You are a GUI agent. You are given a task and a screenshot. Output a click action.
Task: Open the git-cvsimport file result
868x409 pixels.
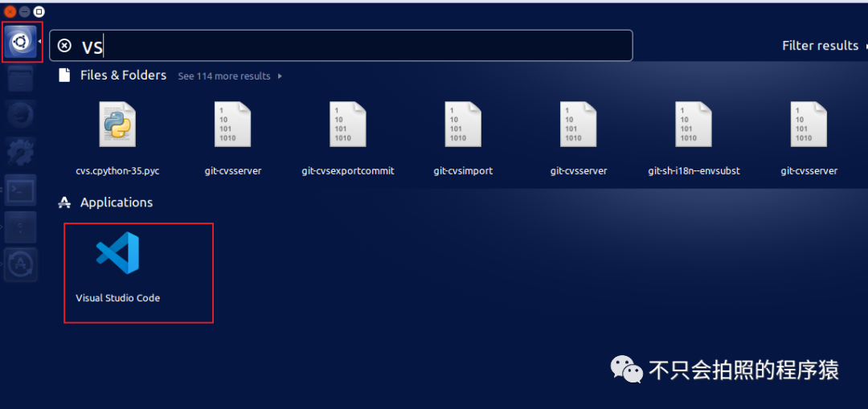coord(463,138)
